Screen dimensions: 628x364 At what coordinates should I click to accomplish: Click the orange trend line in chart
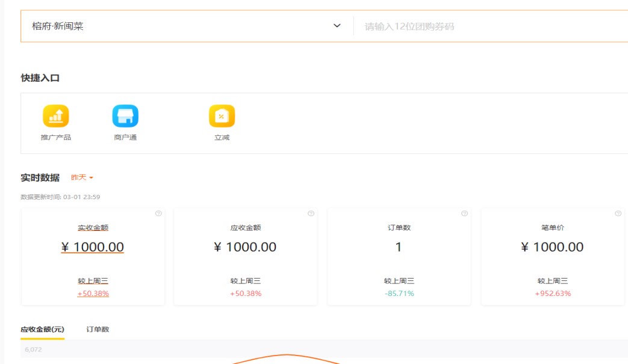(x=287, y=356)
